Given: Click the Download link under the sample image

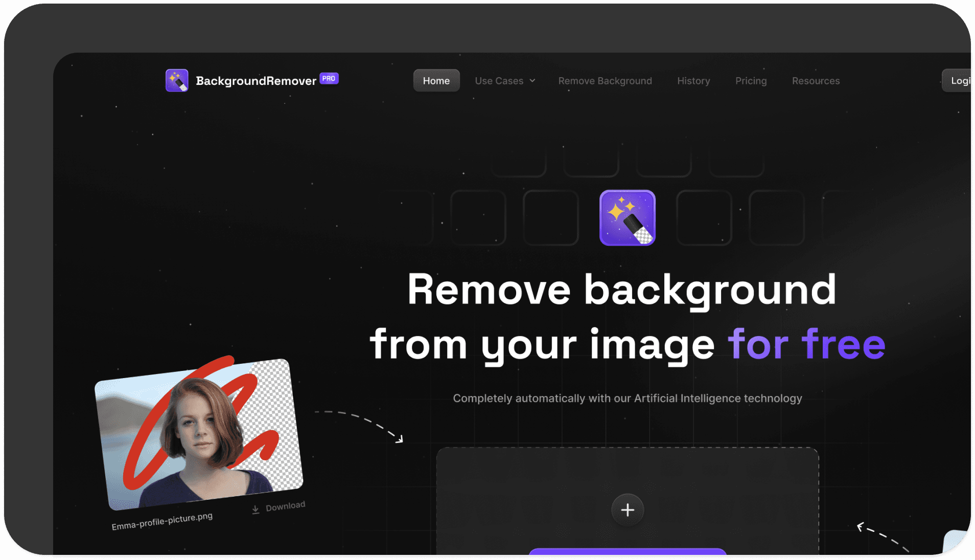Looking at the screenshot, I should tap(278, 507).
